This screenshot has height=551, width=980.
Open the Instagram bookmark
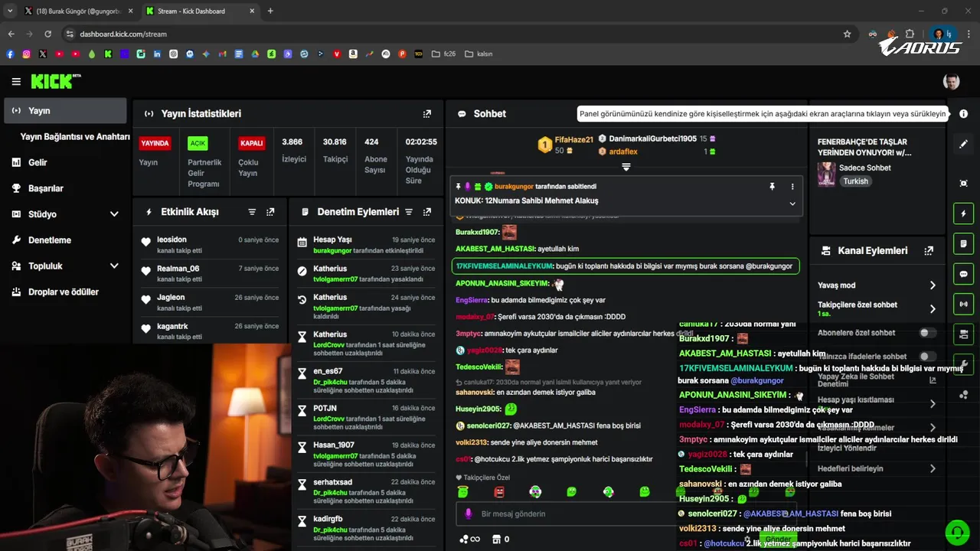tap(26, 54)
